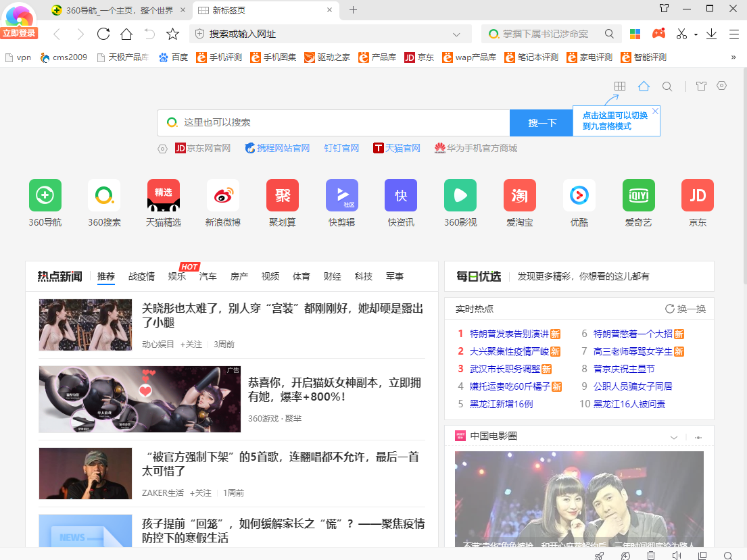Click the 这里也可以搜索 page search box

click(333, 123)
